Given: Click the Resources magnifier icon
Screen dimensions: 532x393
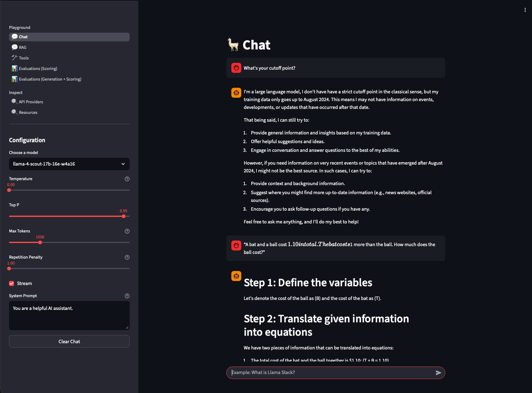Looking at the screenshot, I should click(14, 112).
